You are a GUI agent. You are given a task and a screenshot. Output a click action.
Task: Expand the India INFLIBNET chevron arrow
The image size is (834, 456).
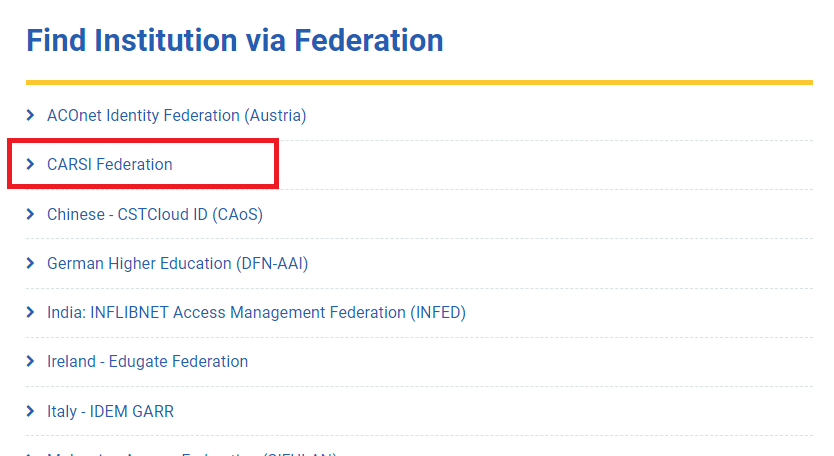(31, 313)
